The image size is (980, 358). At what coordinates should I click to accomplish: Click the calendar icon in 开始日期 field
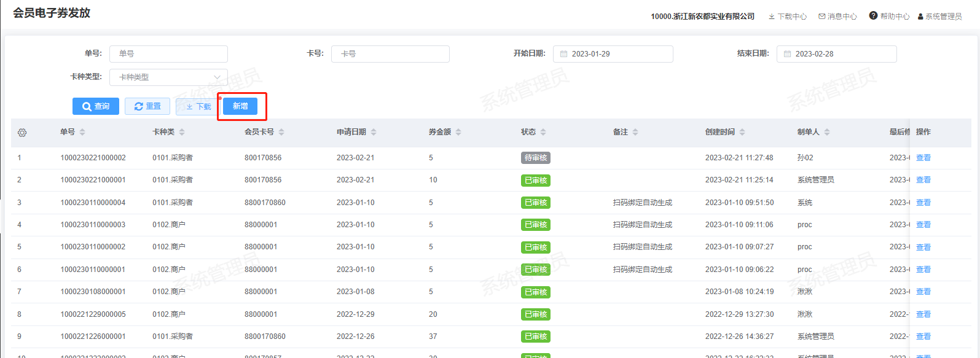pos(563,54)
